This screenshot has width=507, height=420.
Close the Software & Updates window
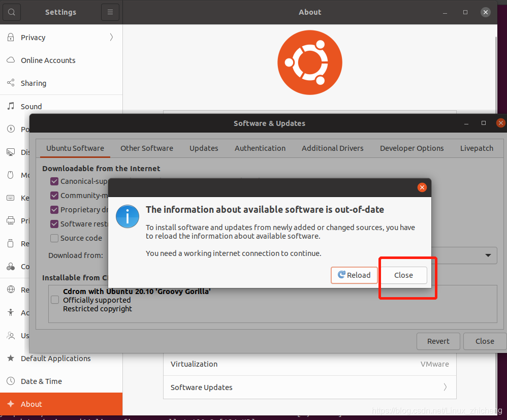click(x=500, y=123)
